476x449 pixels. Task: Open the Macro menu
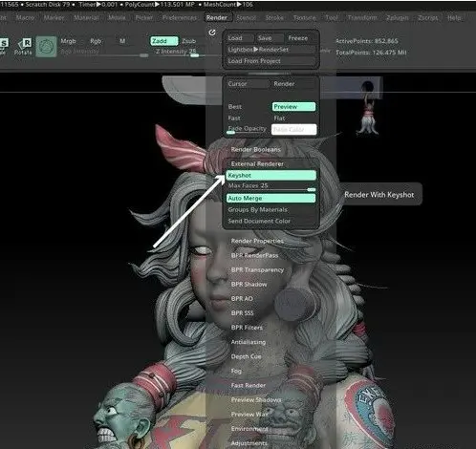[x=25, y=18]
